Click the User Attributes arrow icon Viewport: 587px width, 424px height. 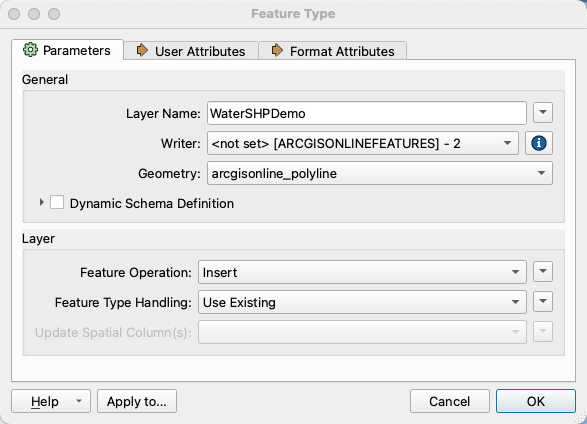(x=142, y=50)
